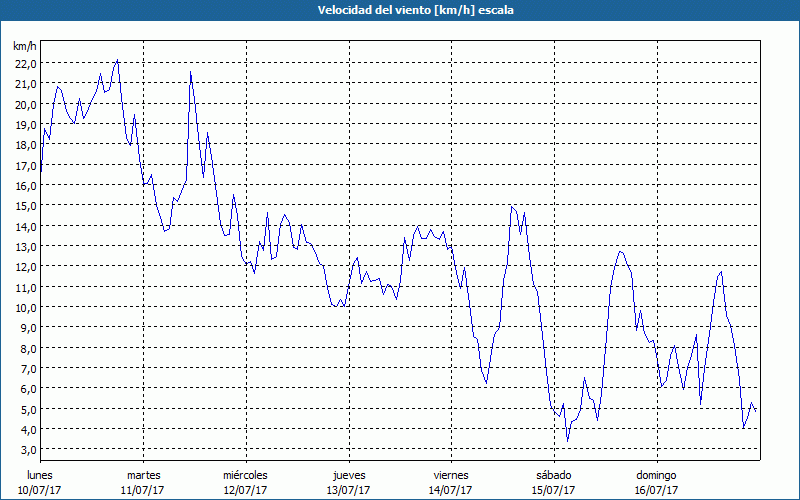This screenshot has height=500, width=800.
Task: Click the 8,0 y-axis value
Action: [28, 348]
